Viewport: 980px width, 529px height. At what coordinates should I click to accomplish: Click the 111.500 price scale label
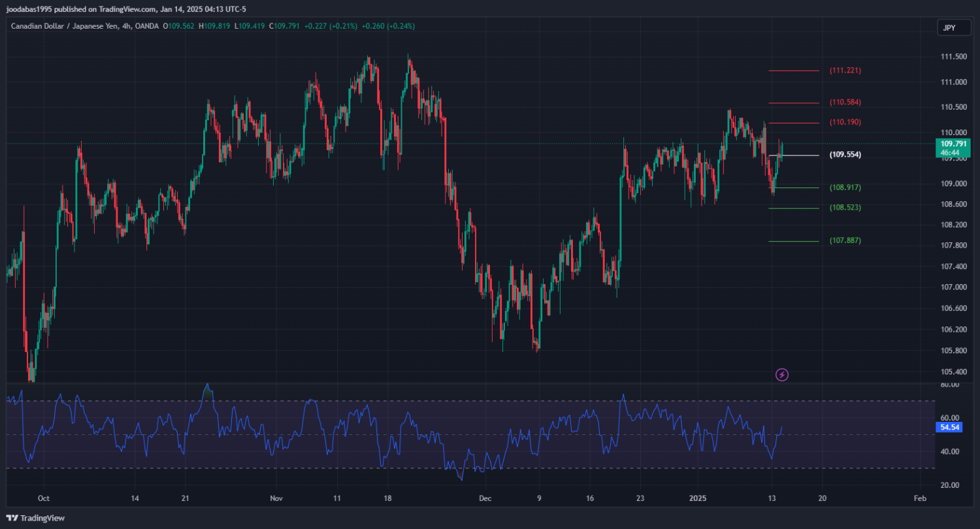click(x=954, y=57)
